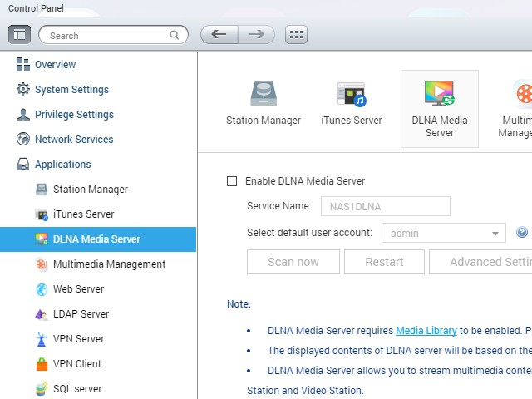Go back with the left arrow button

click(219, 34)
